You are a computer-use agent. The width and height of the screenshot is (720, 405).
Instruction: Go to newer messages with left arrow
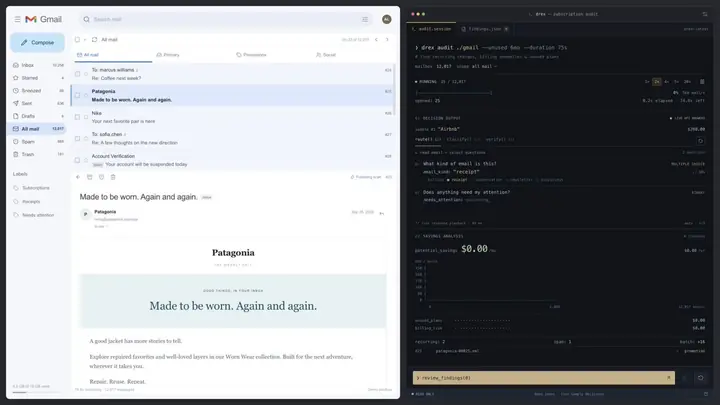376,39
